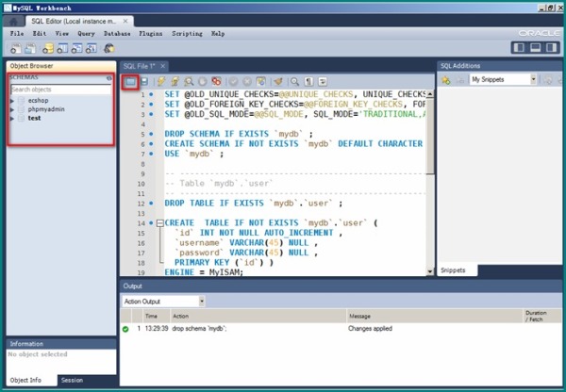This screenshot has height=392, width=566.
Task: Open the Database menu
Action: click(x=117, y=34)
